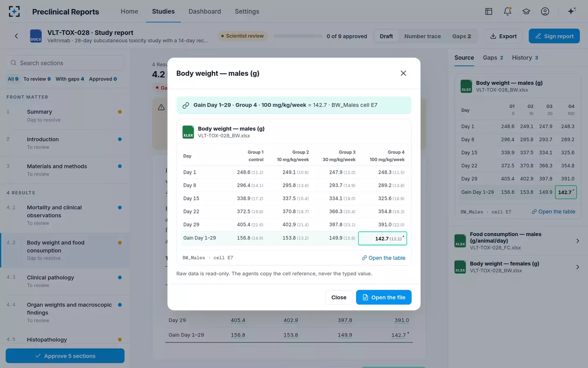Click the approval progress bar
Screen dimensions: 588x368
tap(298, 36)
